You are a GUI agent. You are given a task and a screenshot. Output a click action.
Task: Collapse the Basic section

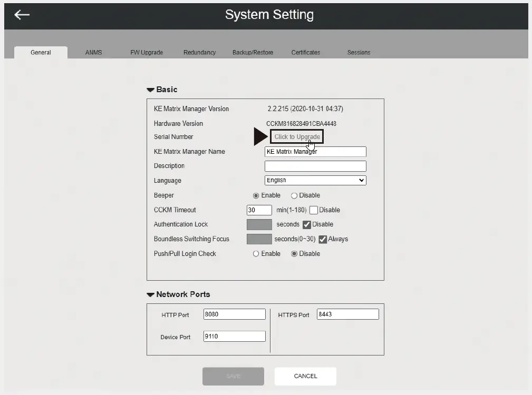pos(151,89)
